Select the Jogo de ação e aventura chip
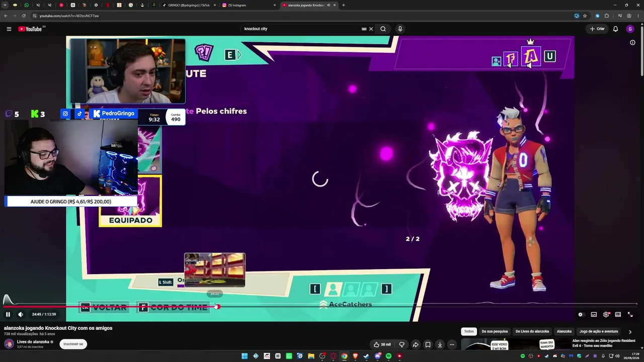This screenshot has width=644, height=362. coord(599,331)
